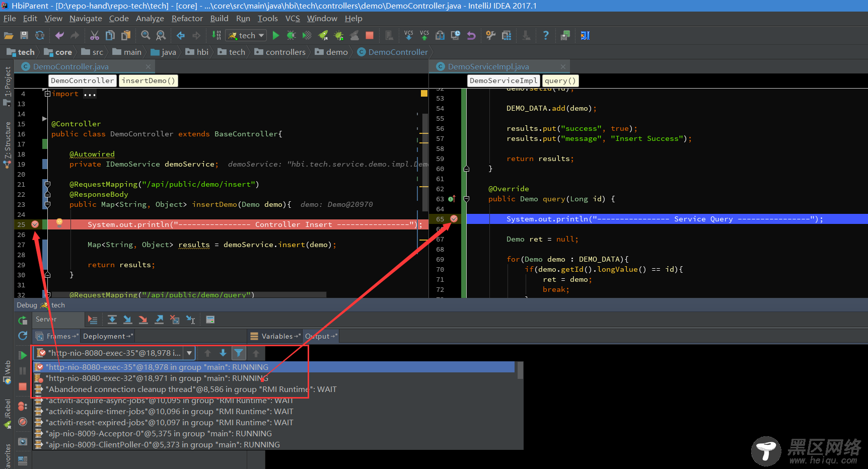
Task: Click the Force Step Into red arrow icon
Action: click(143, 320)
